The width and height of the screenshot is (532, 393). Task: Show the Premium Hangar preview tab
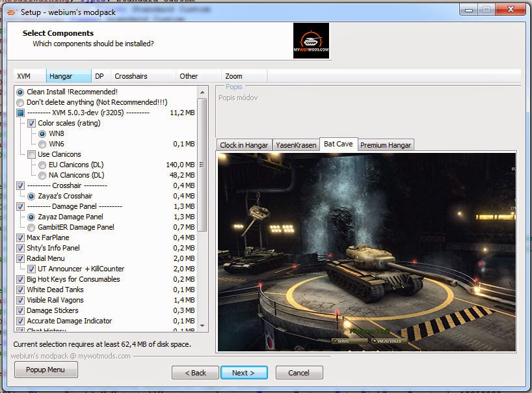pyautogui.click(x=386, y=145)
